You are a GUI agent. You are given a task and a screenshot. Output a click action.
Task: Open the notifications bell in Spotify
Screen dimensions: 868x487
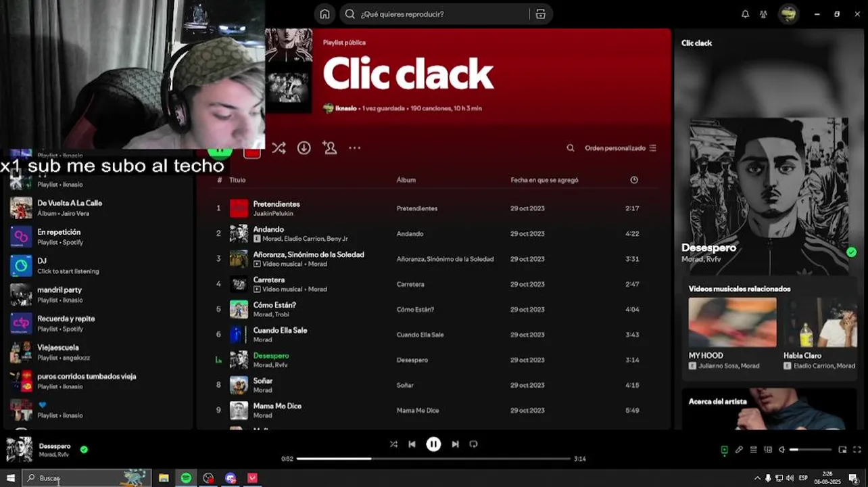(x=745, y=14)
